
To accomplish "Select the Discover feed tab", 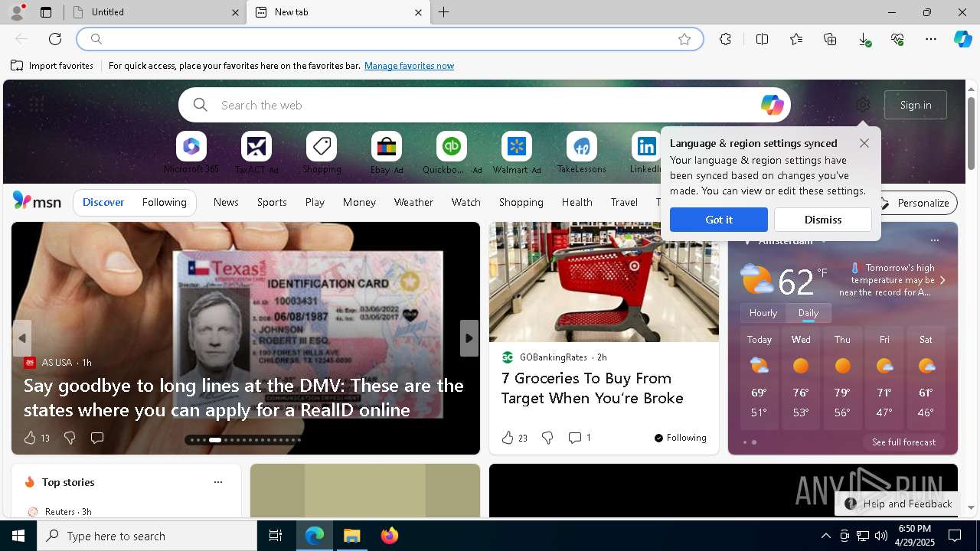I will 103,202.
